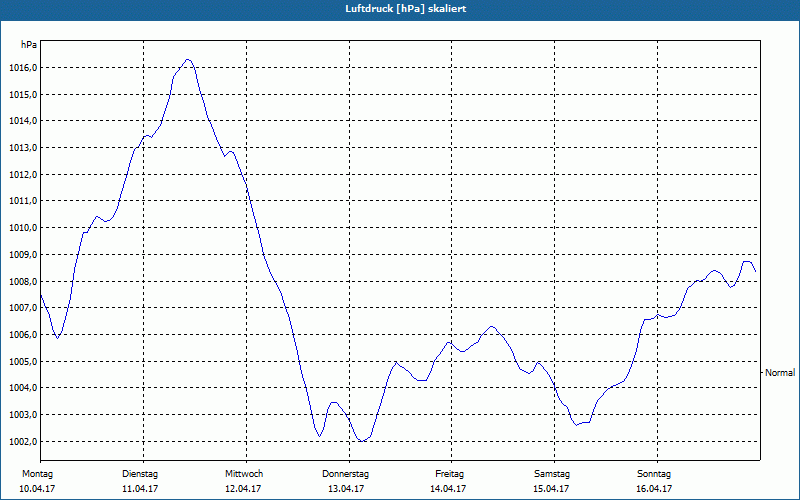Click the 'Montag' day label
The height and width of the screenshot is (500, 800).
point(37,474)
